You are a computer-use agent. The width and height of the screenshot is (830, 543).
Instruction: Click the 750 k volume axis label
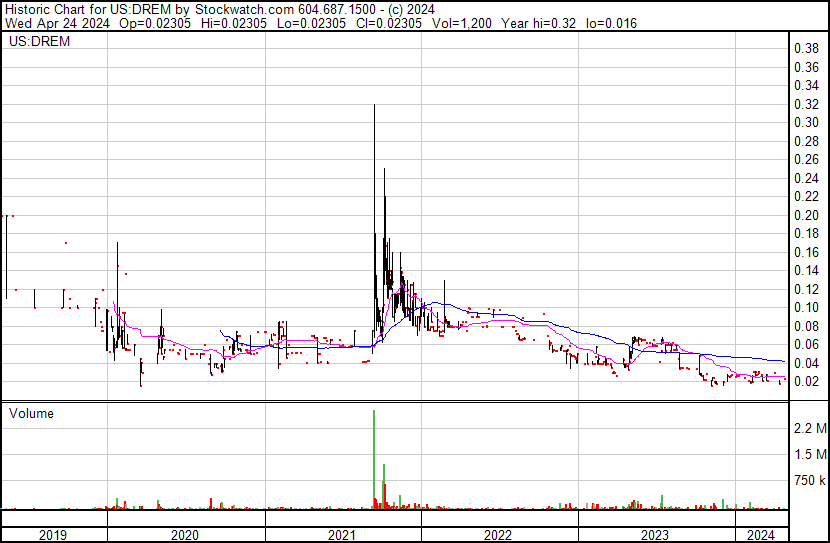(808, 481)
